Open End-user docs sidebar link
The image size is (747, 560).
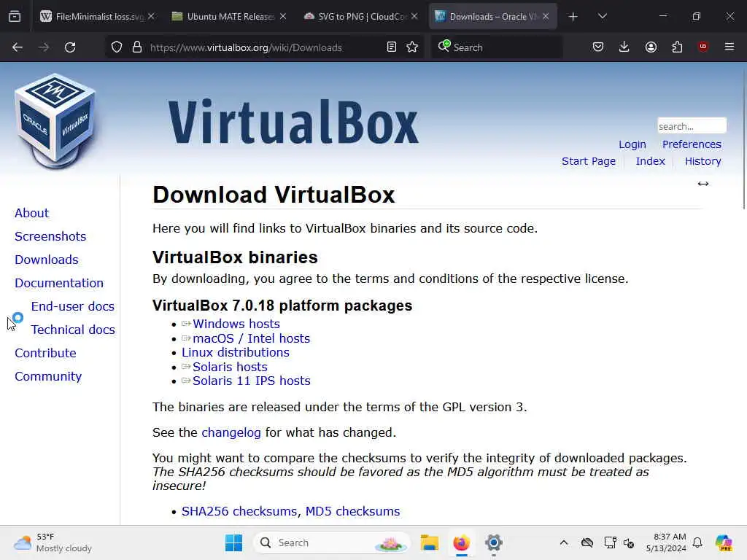tap(73, 306)
